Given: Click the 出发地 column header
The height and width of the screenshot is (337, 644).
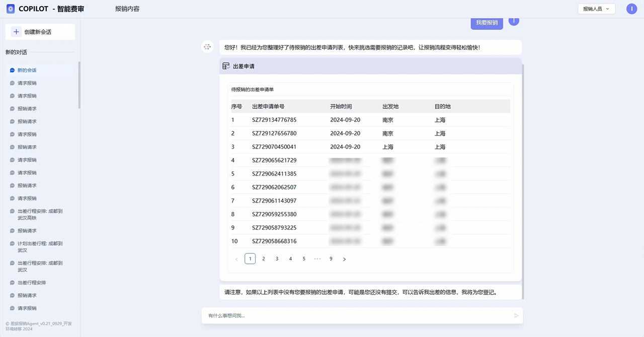Looking at the screenshot, I should (x=390, y=106).
